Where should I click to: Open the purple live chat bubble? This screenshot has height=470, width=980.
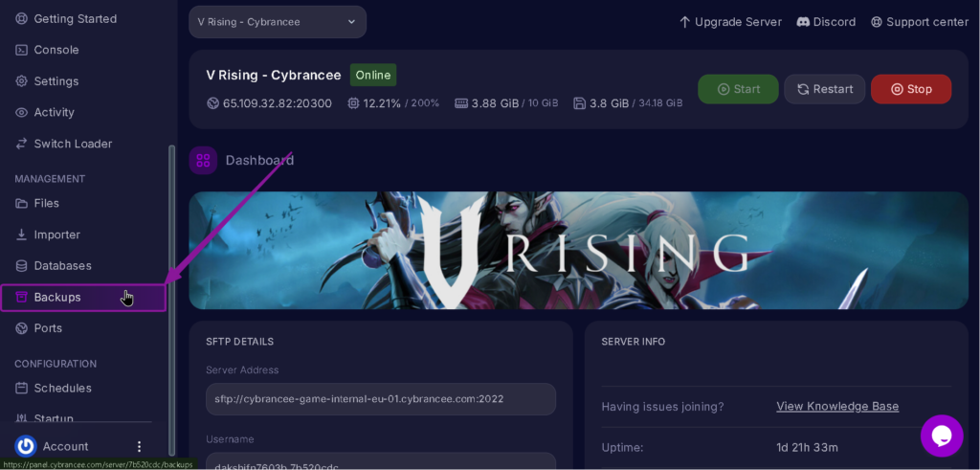[x=942, y=436]
